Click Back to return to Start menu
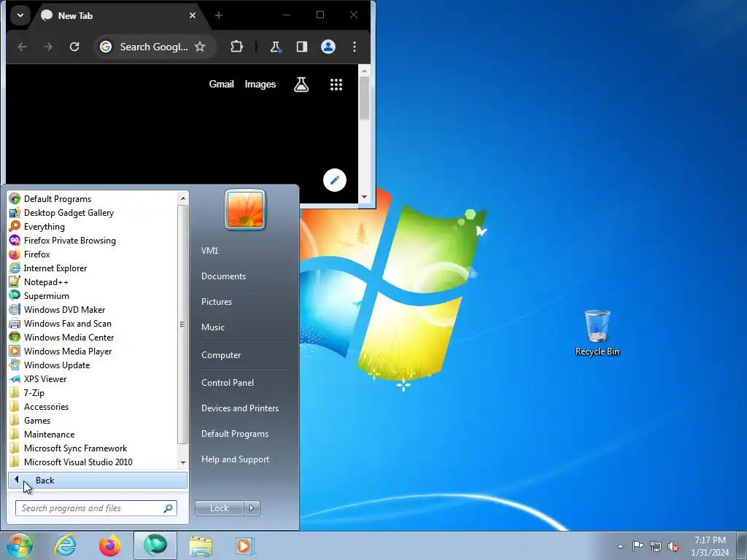Viewport: 747px width, 560px height. 98,481
